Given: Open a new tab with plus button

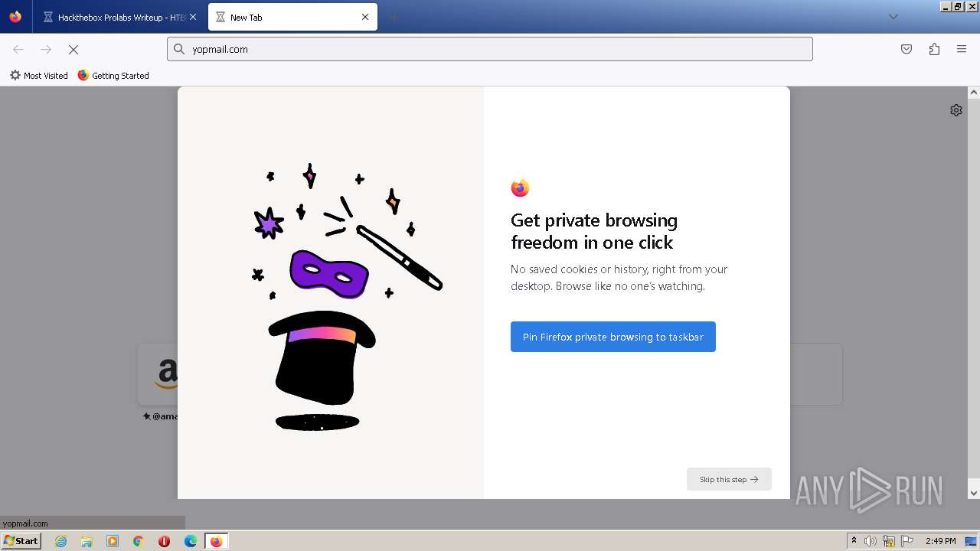Looking at the screenshot, I should point(394,17).
